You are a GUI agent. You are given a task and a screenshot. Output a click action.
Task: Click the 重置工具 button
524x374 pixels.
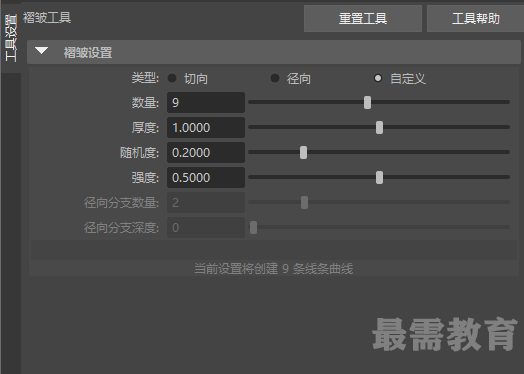pyautogui.click(x=363, y=18)
